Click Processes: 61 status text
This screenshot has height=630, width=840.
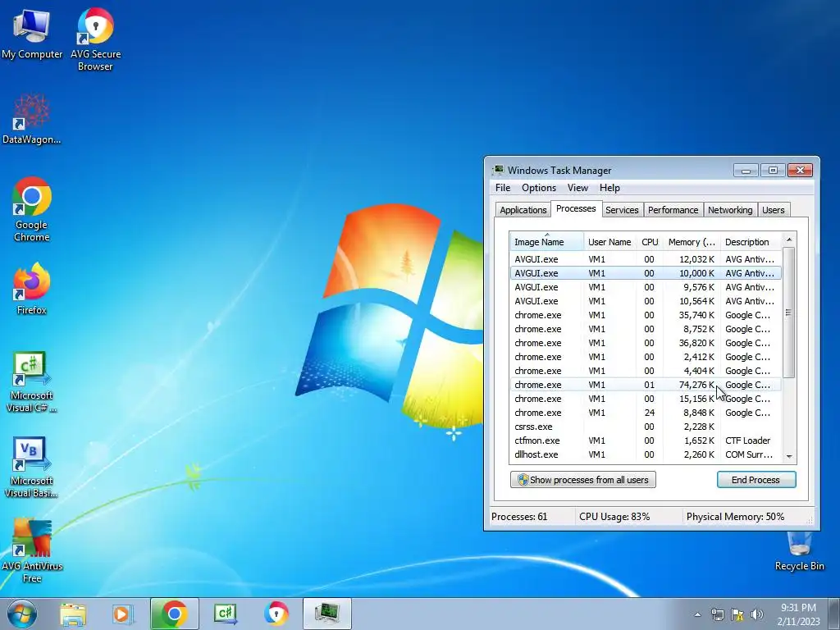tap(519, 517)
